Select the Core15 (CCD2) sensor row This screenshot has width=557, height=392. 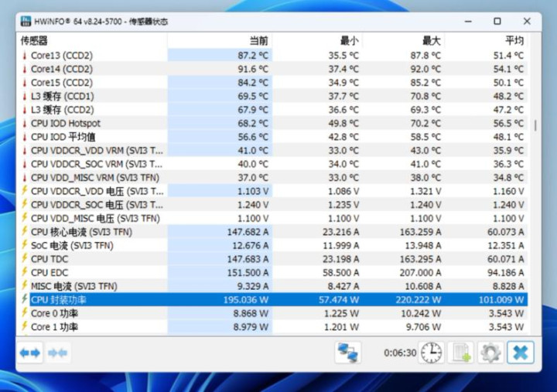272,83
